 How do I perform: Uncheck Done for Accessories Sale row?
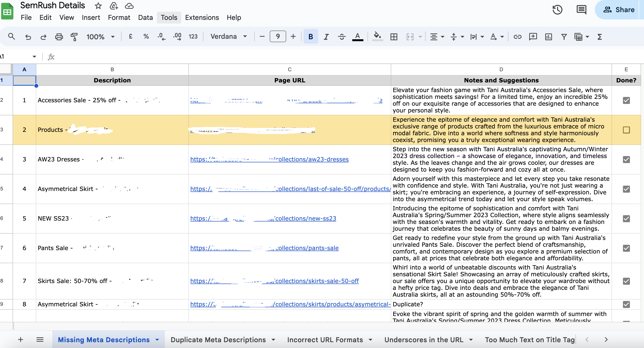click(626, 100)
